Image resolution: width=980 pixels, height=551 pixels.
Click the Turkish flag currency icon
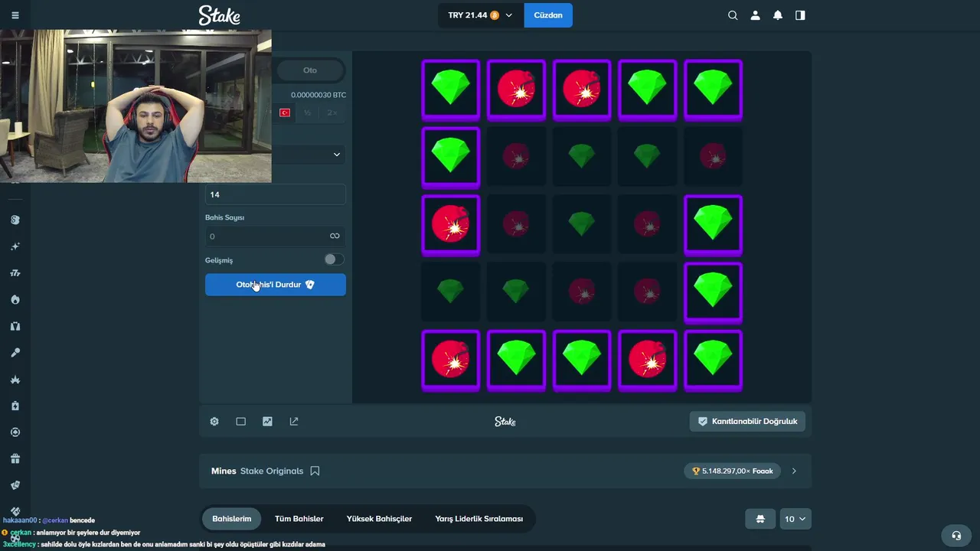(285, 112)
